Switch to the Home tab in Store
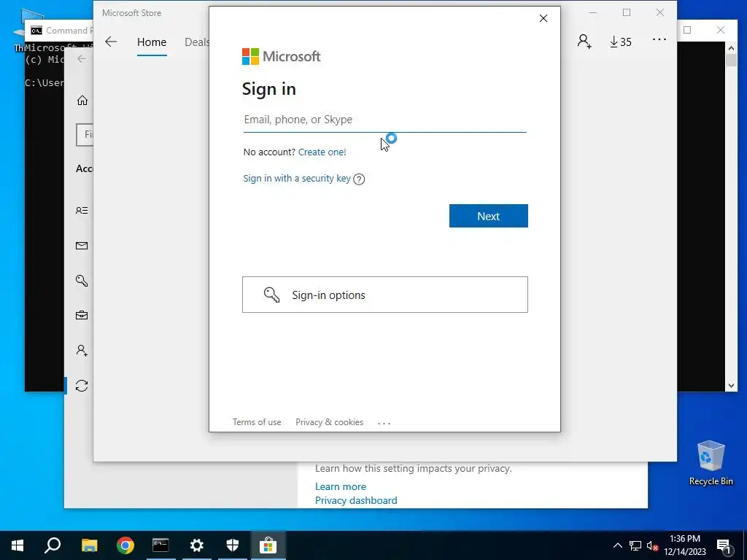747x560 pixels. click(x=152, y=42)
